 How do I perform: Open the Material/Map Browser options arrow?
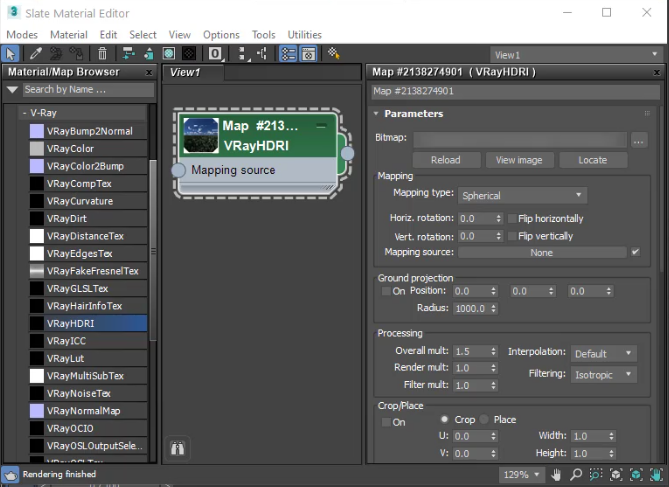(x=12, y=90)
